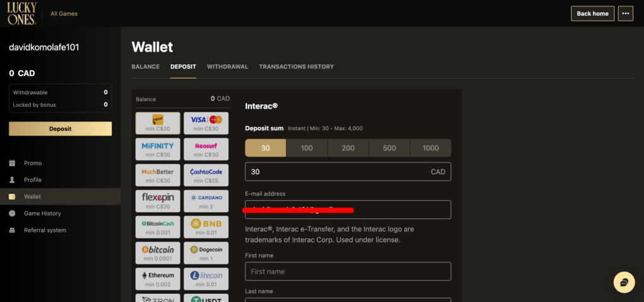Click the Wallet icon in sidebar
644x302 pixels.
(x=13, y=197)
